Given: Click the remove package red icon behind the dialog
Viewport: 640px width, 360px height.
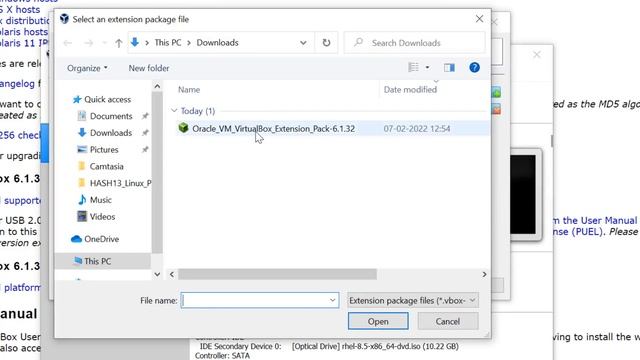Looking at the screenshot, I should 496,109.
